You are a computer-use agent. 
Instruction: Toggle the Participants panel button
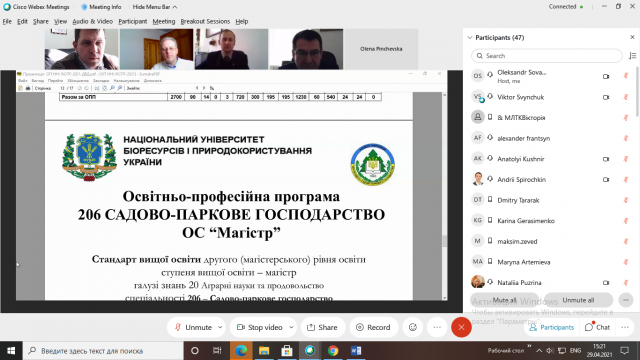click(x=551, y=327)
